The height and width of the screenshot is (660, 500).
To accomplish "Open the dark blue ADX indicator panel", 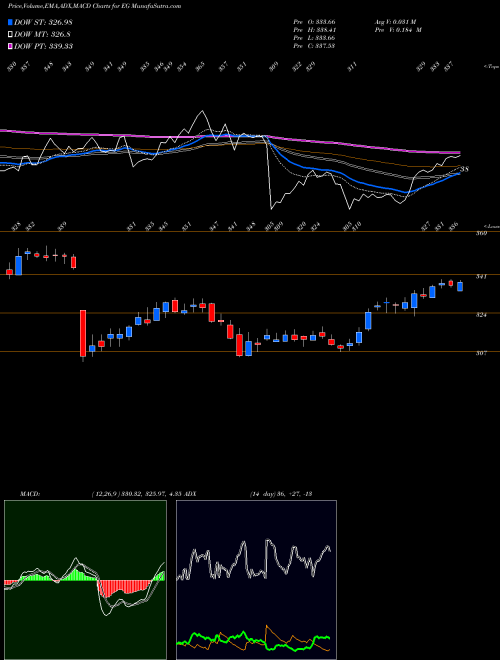I will point(256,580).
